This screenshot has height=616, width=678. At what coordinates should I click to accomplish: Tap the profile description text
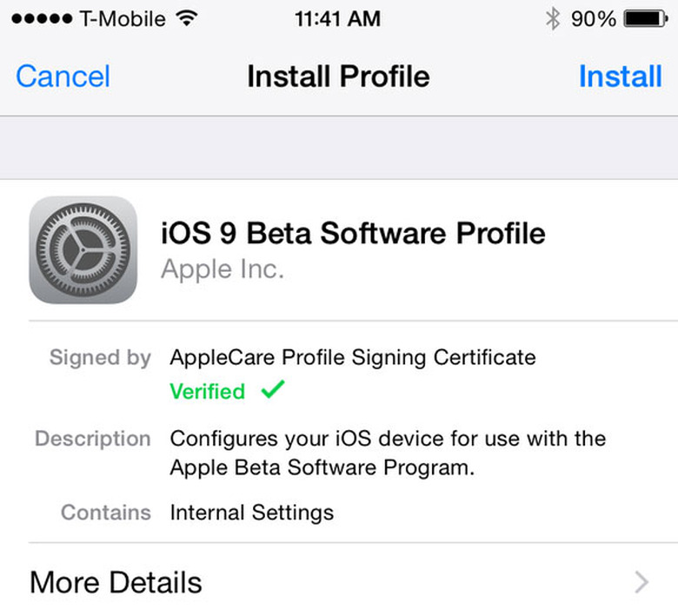(388, 453)
